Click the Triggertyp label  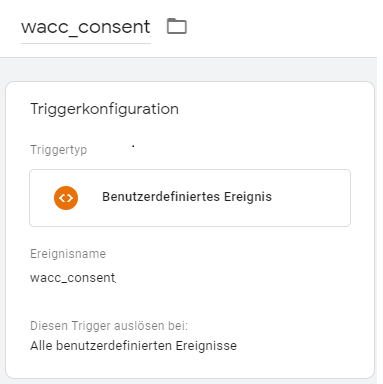pyautogui.click(x=59, y=150)
